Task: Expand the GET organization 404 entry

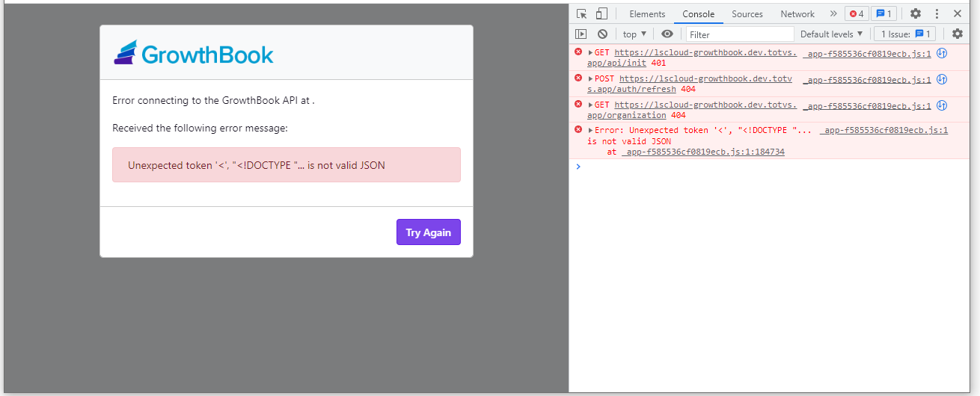Action: tap(590, 105)
